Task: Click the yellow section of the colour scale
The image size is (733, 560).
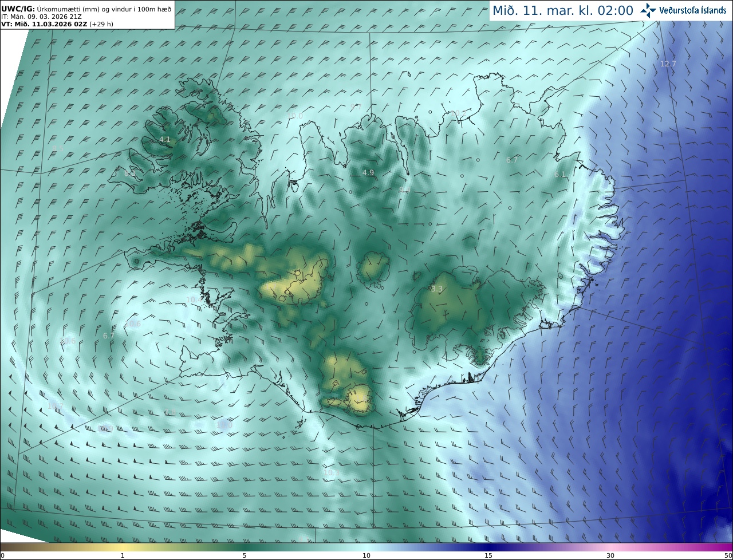Action: [123, 547]
